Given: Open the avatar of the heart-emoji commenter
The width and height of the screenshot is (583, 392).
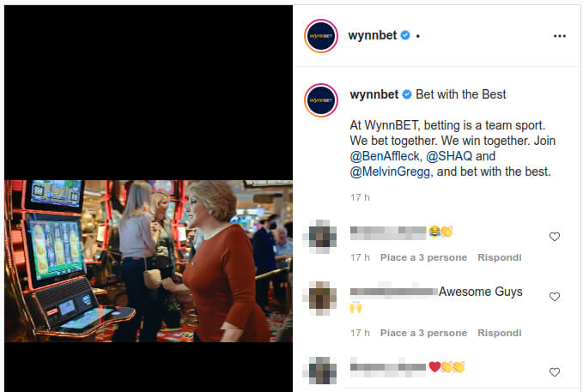Looking at the screenshot, I should click(321, 371).
